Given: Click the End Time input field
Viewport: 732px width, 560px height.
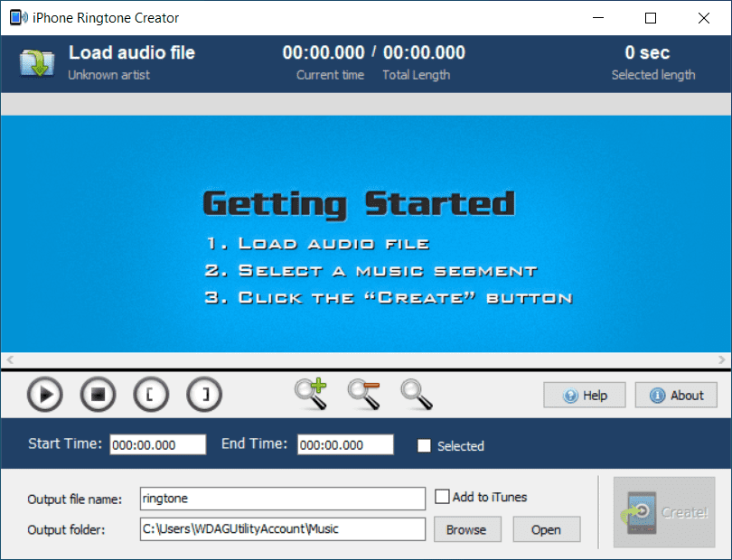Looking at the screenshot, I should pyautogui.click(x=345, y=444).
